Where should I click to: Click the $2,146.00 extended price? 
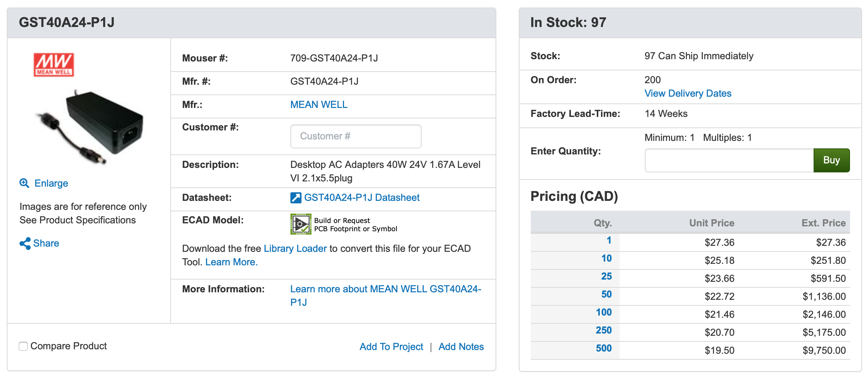[x=824, y=314]
